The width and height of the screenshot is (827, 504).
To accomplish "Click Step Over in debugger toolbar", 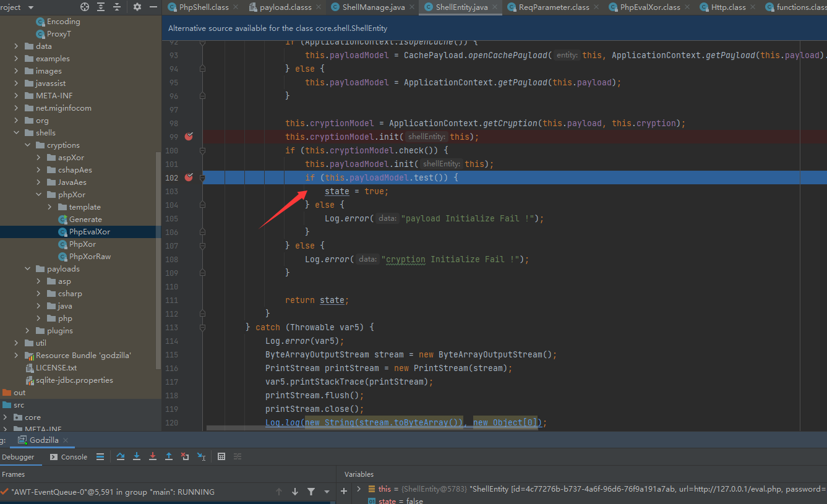I will [121, 457].
